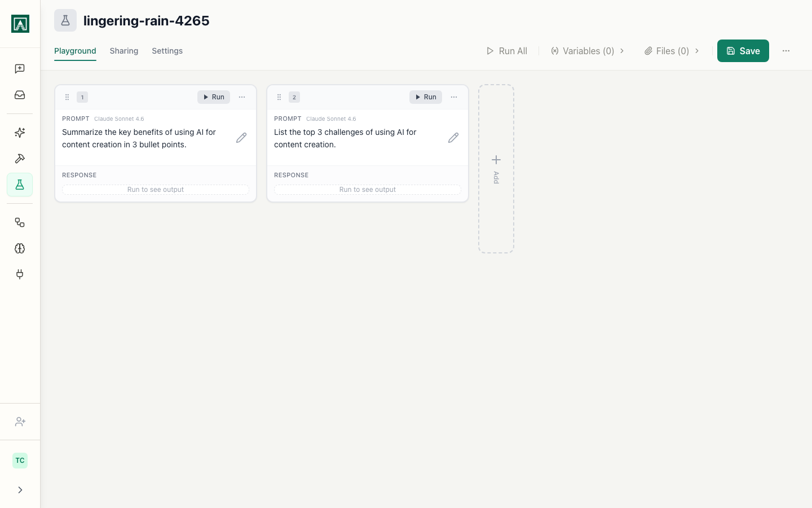Viewport: 812px width, 508px height.
Task: Click Run All in the toolbar
Action: (x=506, y=51)
